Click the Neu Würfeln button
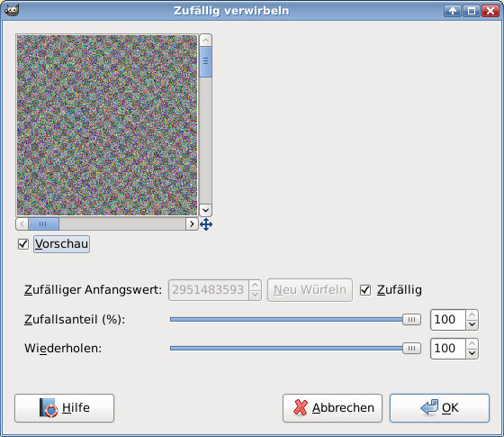The height and width of the screenshot is (437, 504). click(x=310, y=290)
